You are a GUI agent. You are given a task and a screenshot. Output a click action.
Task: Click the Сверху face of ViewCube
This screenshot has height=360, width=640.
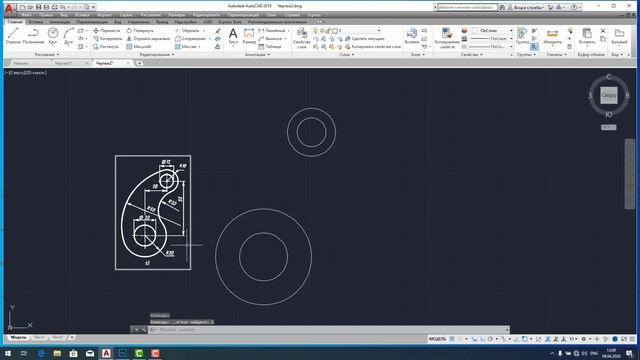[x=609, y=96]
